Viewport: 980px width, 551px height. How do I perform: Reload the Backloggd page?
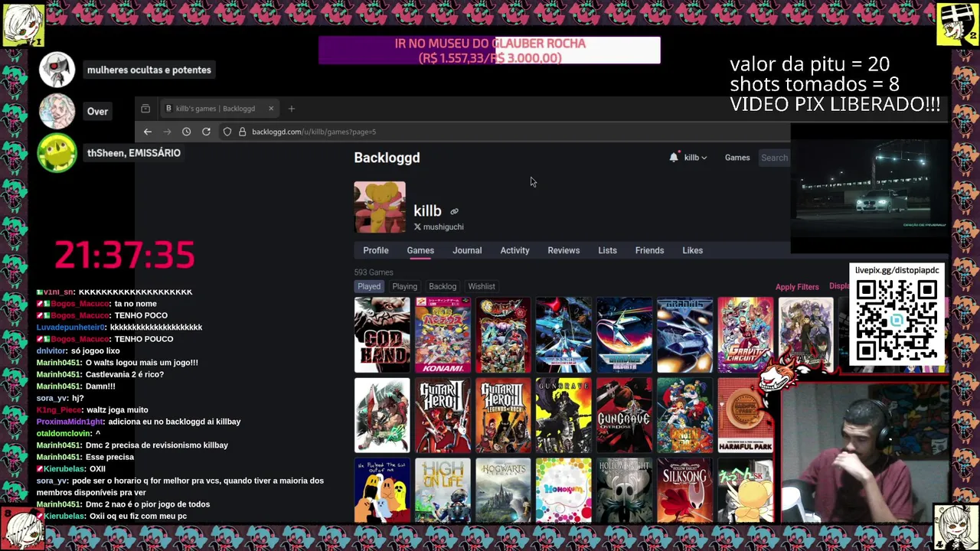206,132
